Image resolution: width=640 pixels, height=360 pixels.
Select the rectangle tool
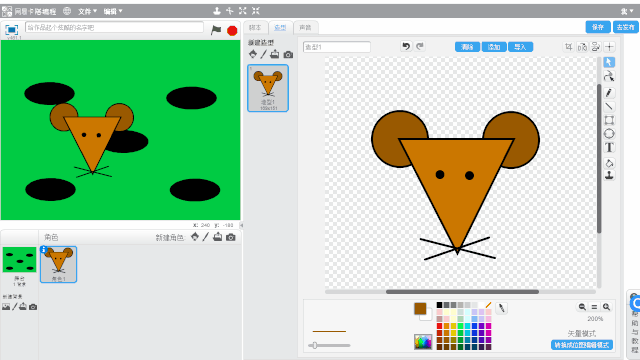pyautogui.click(x=609, y=120)
